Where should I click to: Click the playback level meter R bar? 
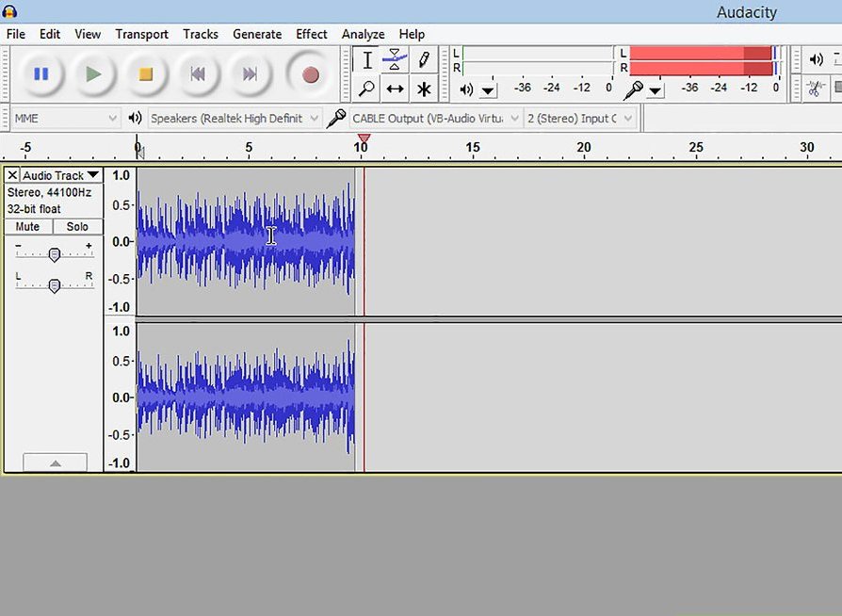click(537, 68)
